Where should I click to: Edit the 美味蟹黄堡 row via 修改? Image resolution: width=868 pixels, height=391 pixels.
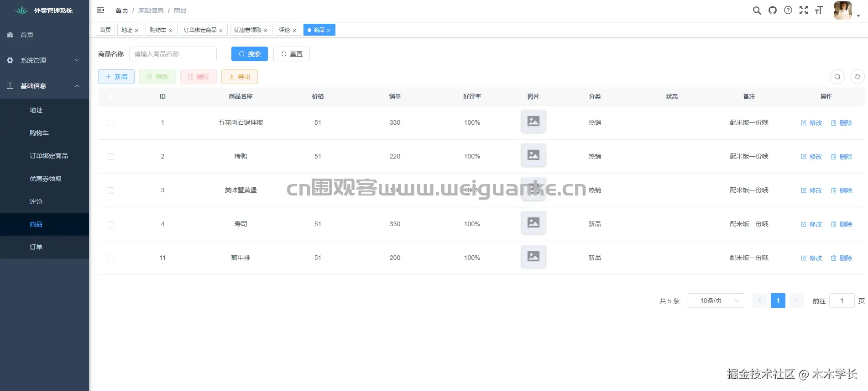pos(811,190)
